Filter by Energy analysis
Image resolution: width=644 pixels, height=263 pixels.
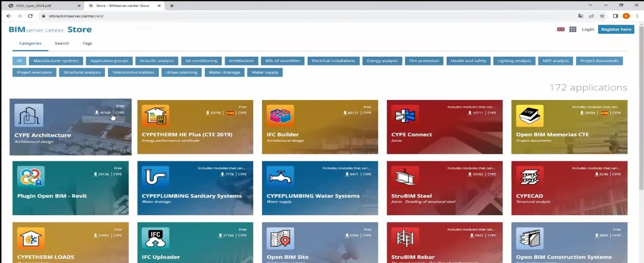(x=382, y=61)
